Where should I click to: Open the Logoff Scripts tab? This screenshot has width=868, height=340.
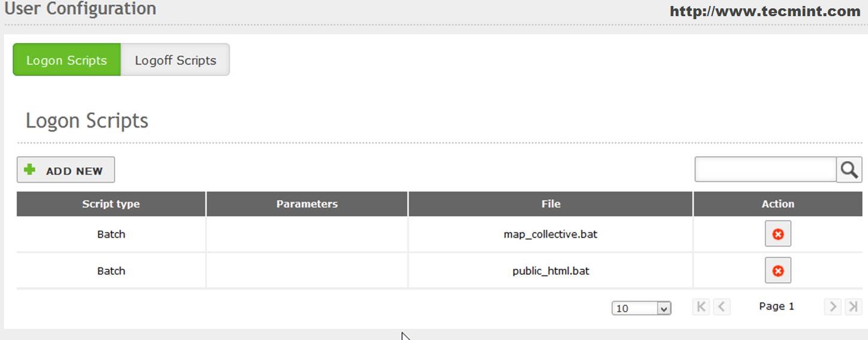click(175, 60)
